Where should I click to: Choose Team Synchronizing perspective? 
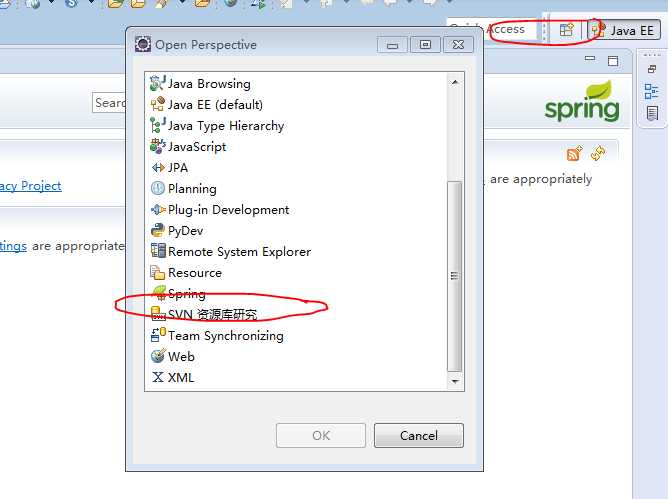pos(217,335)
